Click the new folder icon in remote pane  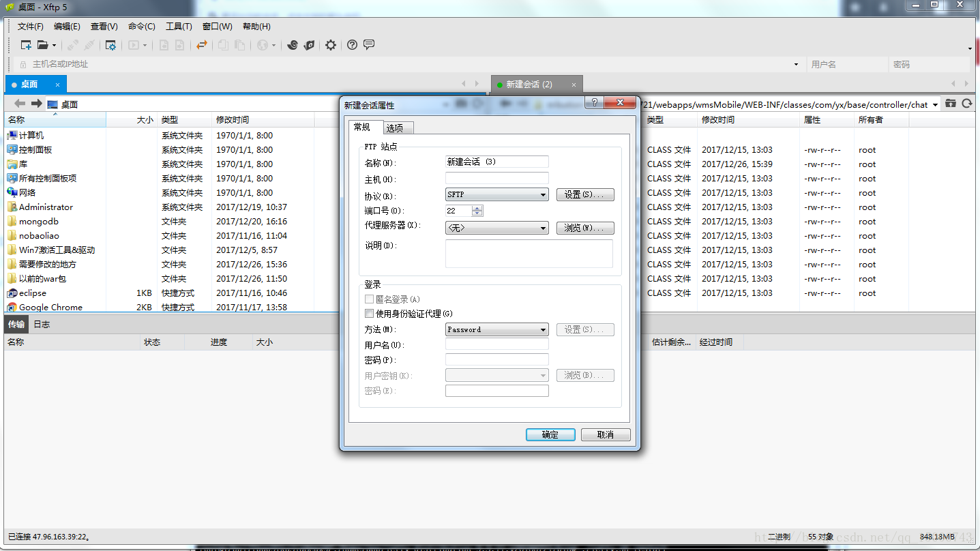tap(951, 104)
